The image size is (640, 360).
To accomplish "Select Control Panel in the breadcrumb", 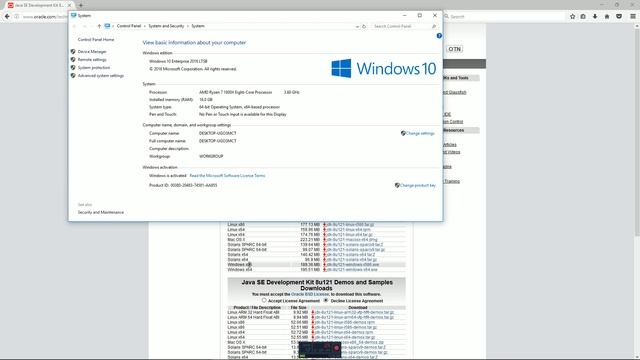I will (x=129, y=26).
